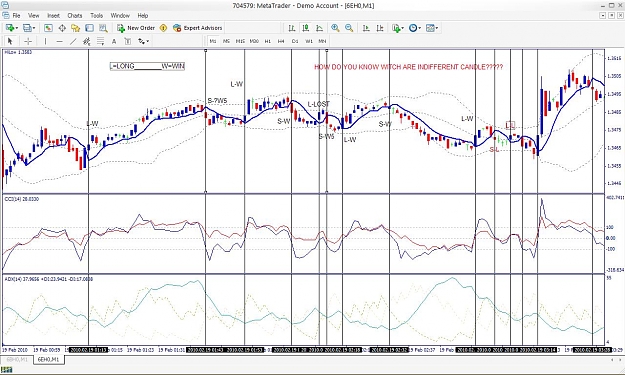Open the Window menu

[x=120, y=16]
